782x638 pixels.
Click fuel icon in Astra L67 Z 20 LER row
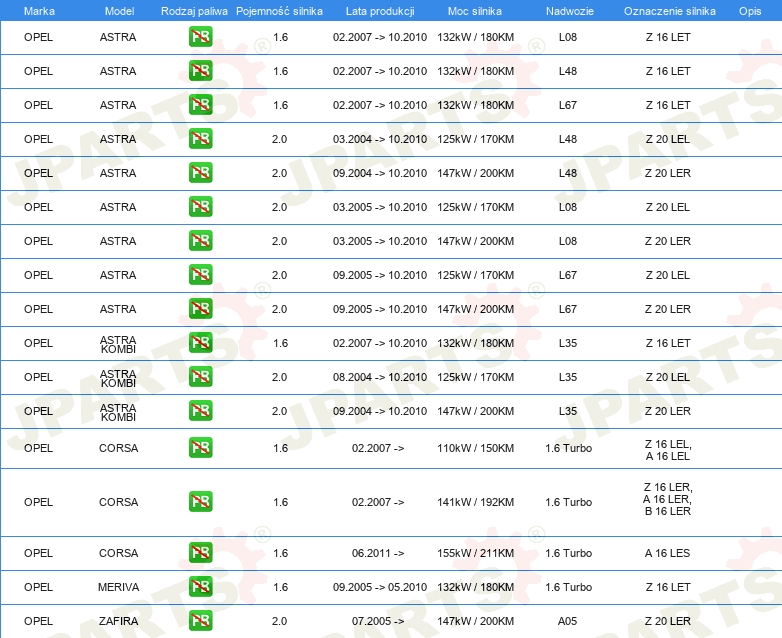(x=200, y=308)
